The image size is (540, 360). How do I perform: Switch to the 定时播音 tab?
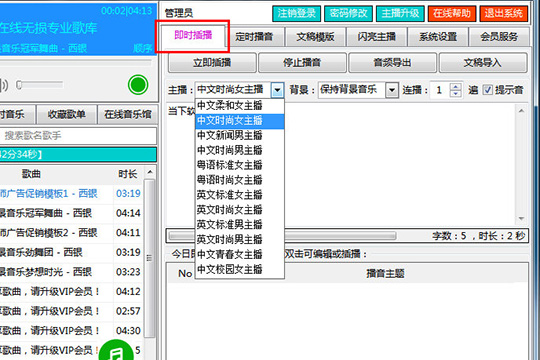[254, 37]
